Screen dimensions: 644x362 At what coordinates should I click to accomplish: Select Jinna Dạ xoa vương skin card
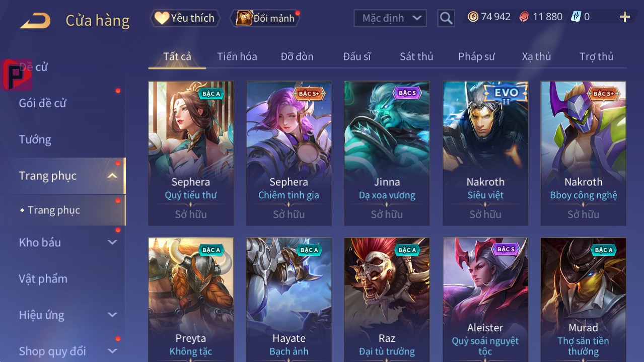(x=387, y=154)
